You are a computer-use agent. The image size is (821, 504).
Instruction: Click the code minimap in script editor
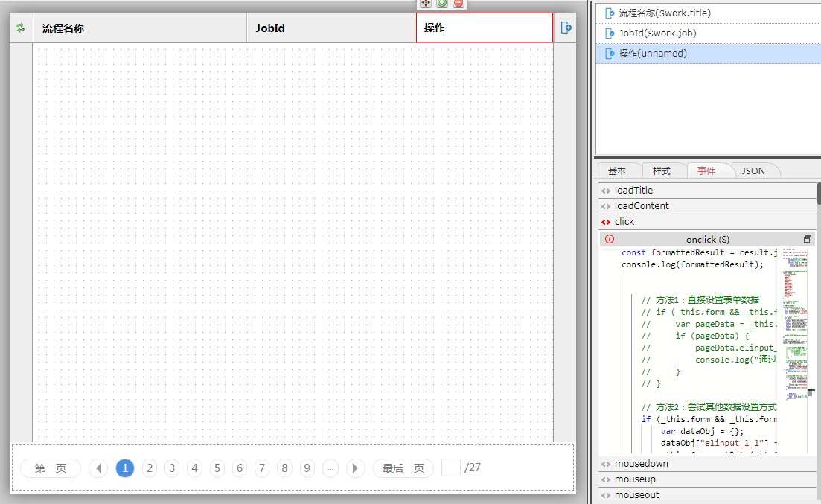point(795,325)
